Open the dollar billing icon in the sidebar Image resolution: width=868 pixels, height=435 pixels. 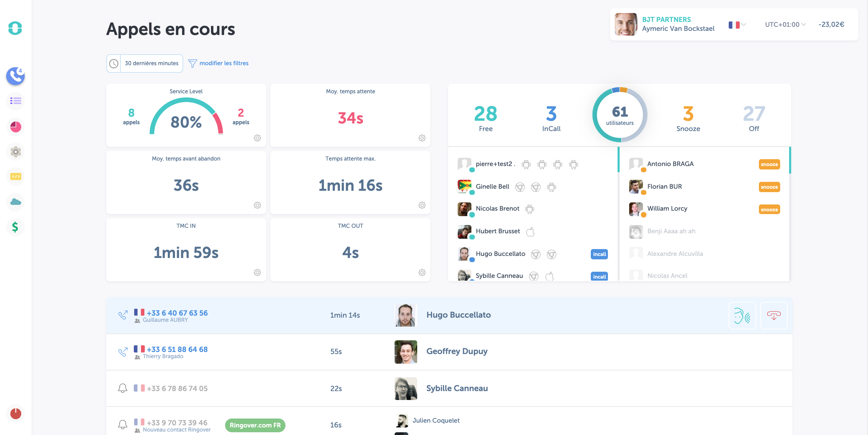click(x=15, y=227)
